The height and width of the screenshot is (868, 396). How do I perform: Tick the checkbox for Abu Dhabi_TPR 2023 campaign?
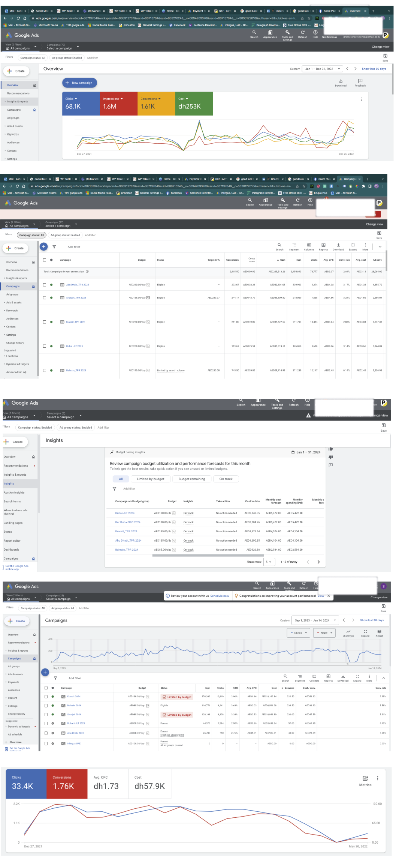tap(45, 285)
